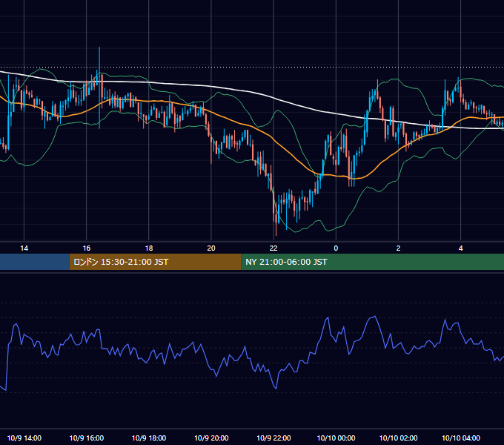Click the 18 hour axis label

[149, 248]
